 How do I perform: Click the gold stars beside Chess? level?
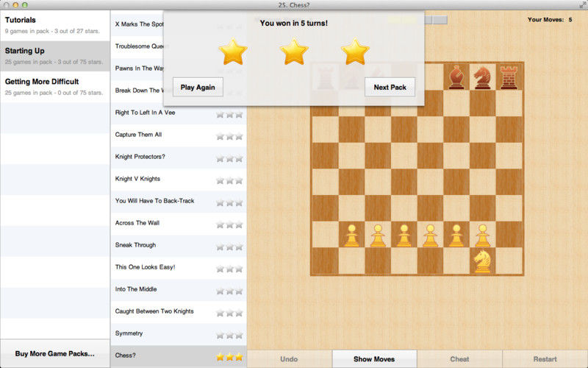coord(229,357)
